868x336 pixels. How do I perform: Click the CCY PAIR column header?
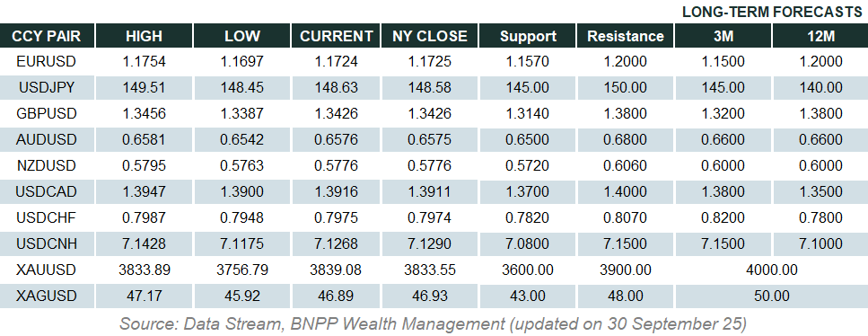(x=47, y=37)
